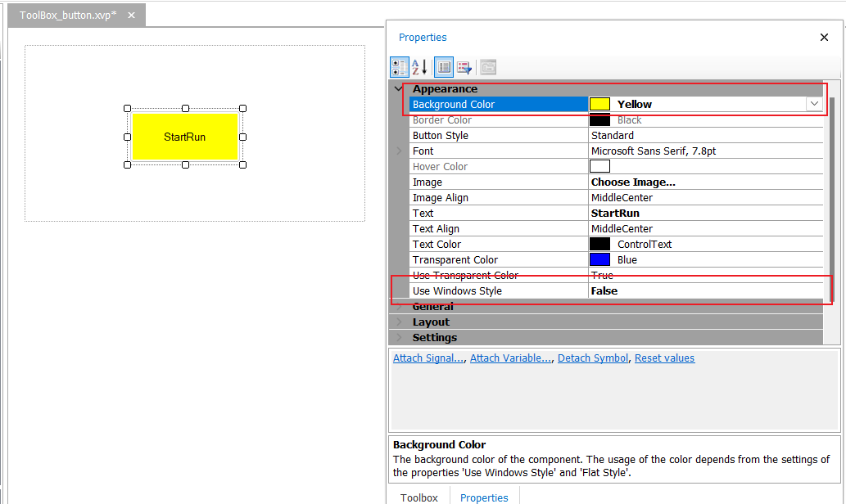The image size is (846, 504).
Task: Toggle the Use Windows Style value
Action: 704,291
